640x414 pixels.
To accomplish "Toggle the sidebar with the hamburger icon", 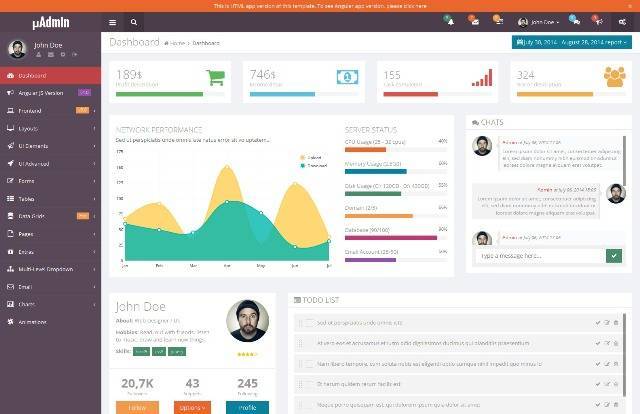I will 113,22.
